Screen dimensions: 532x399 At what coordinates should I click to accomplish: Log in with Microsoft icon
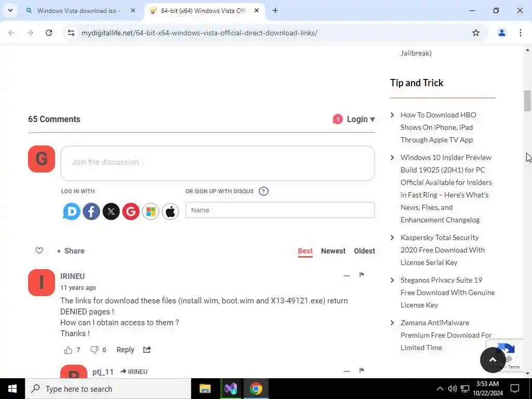150,211
